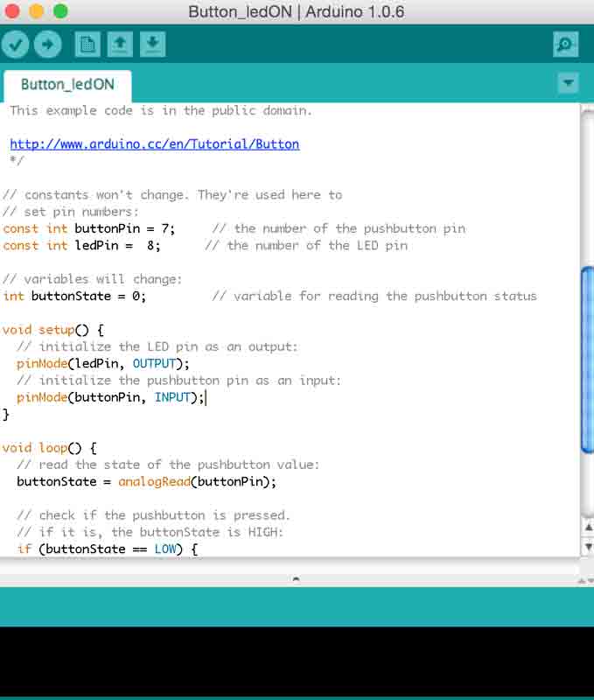Click the comment 'variables will change:'

pyautogui.click(x=93, y=279)
